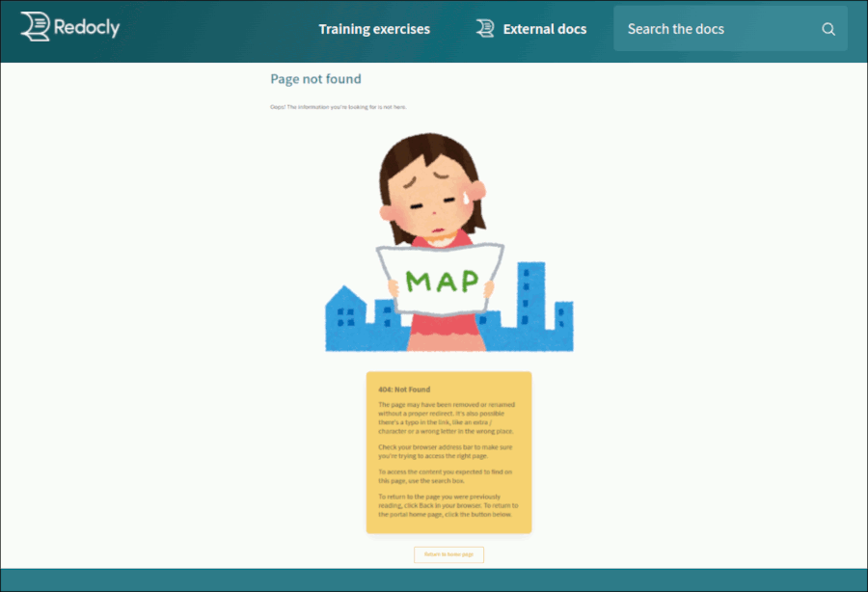Screen dimensions: 868x592
Task: Open the External docs link
Action: point(545,29)
